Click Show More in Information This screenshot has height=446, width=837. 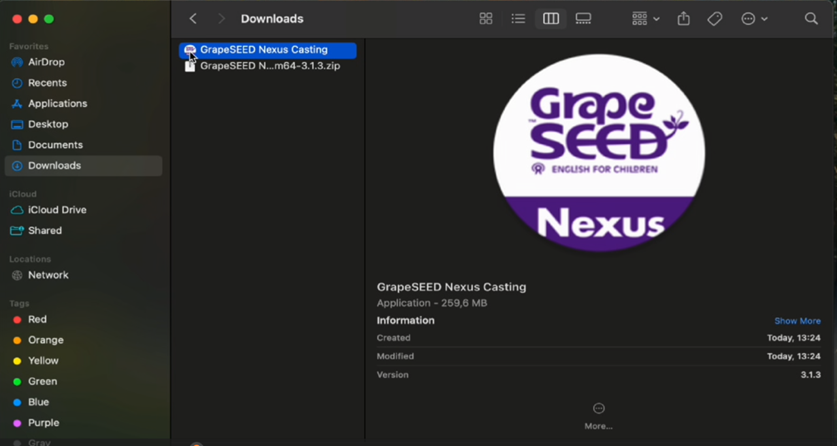pyautogui.click(x=797, y=321)
